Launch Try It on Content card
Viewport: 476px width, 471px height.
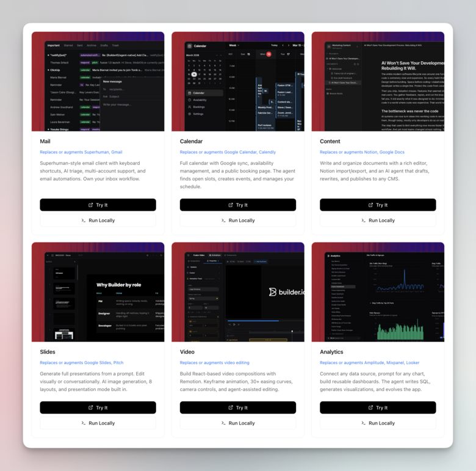tap(378, 205)
